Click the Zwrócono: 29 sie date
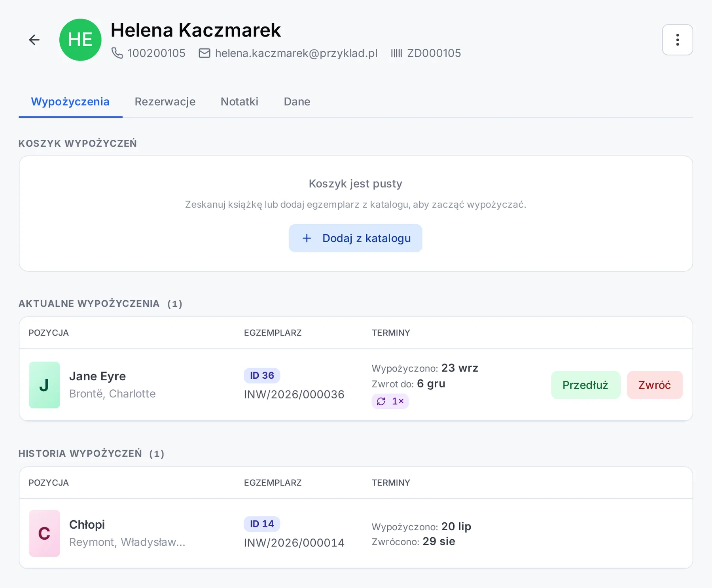The height and width of the screenshot is (588, 712). pos(413,541)
